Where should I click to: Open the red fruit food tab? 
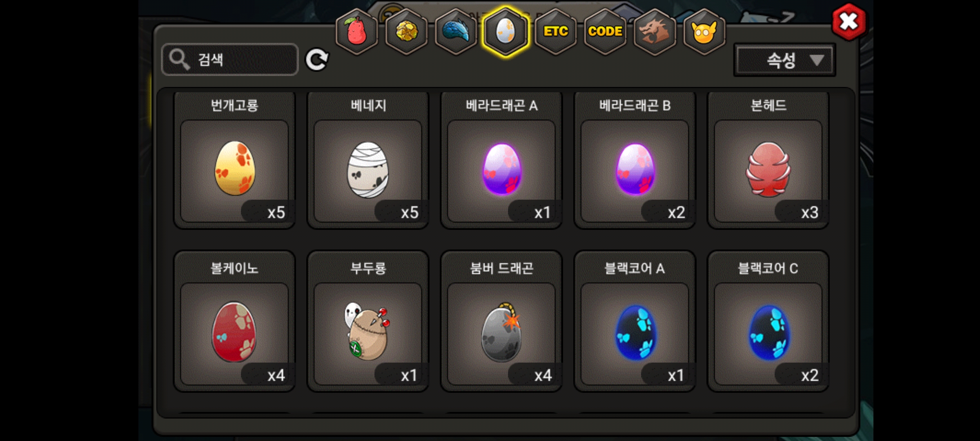(x=356, y=31)
